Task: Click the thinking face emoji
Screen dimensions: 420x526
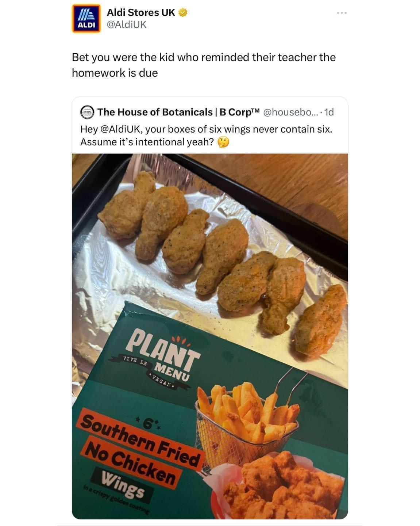Action: click(223, 142)
